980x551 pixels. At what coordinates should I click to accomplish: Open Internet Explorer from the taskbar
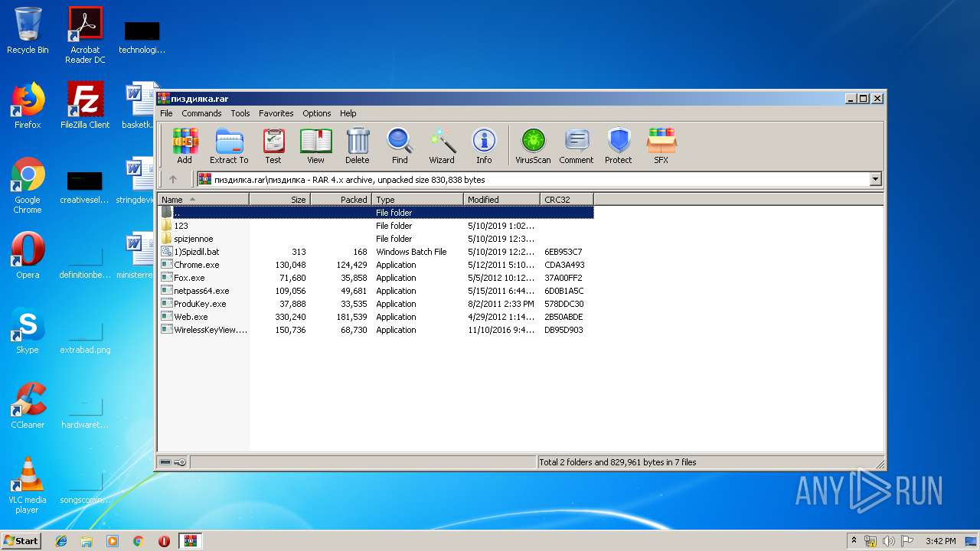pos(61,541)
